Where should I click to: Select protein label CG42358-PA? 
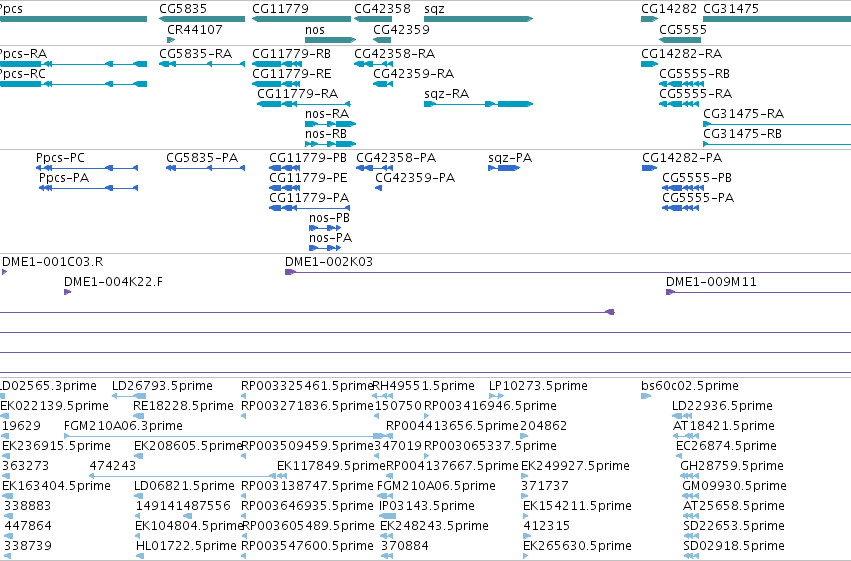tap(396, 158)
